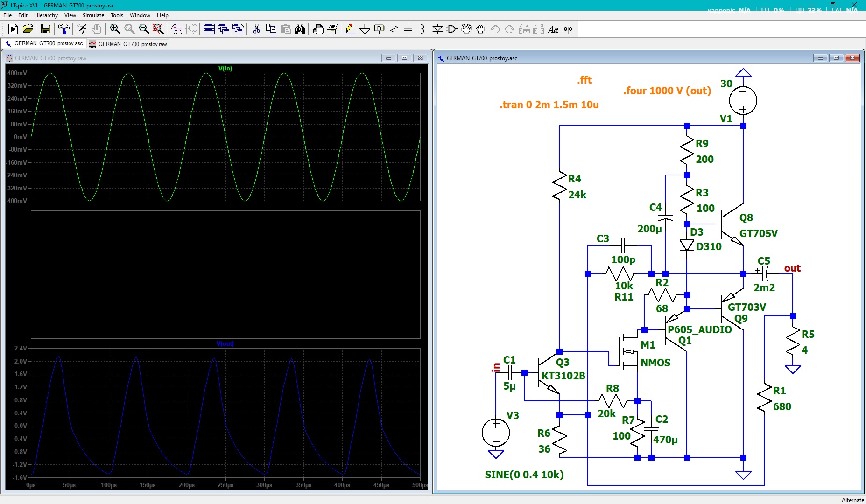Save the schematic with the floppy icon
This screenshot has height=504, width=866.
pyautogui.click(x=46, y=29)
